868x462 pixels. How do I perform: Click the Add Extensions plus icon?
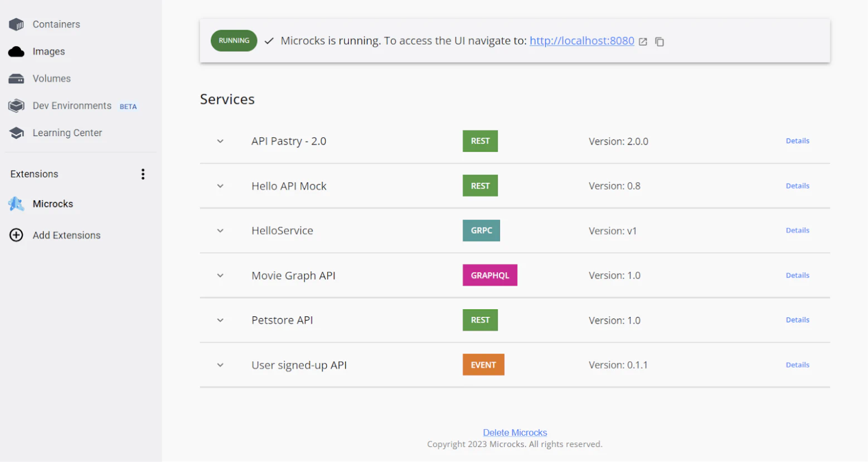17,235
